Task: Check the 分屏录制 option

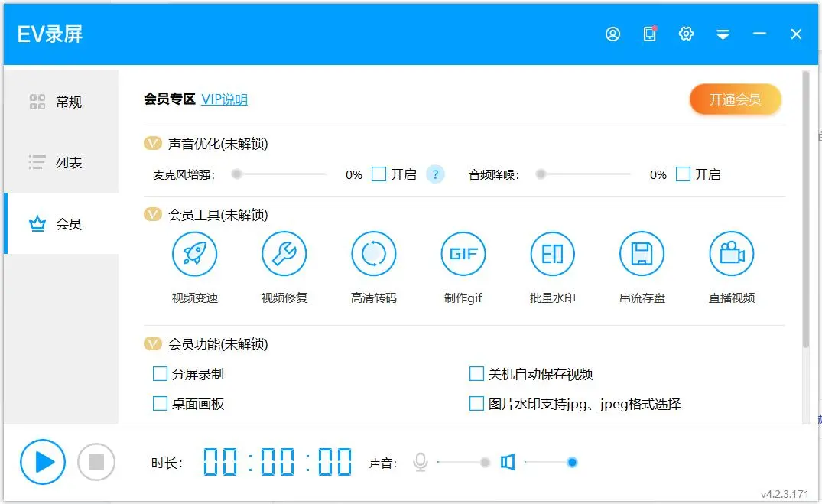Action: coord(160,374)
